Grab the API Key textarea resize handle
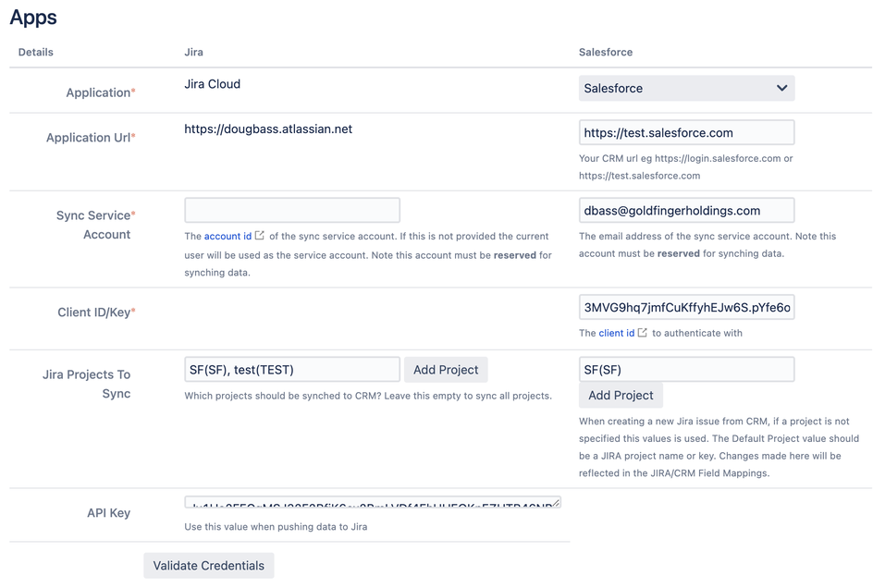Image resolution: width=873 pixels, height=588 pixels. point(556,503)
